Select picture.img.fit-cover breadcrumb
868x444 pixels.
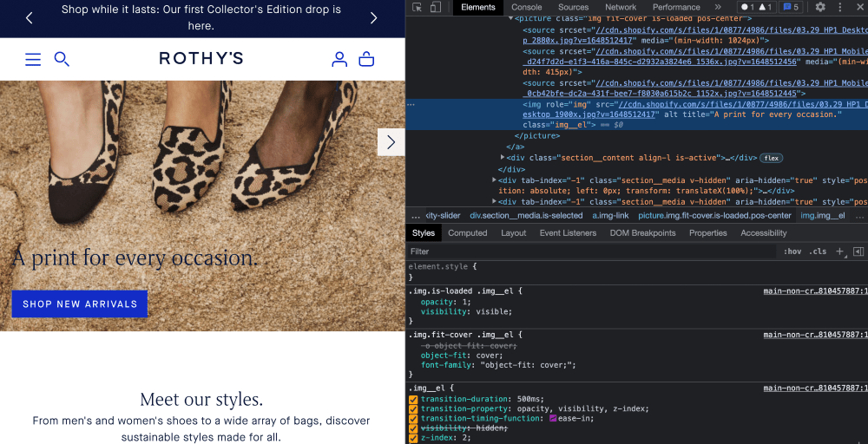point(714,216)
